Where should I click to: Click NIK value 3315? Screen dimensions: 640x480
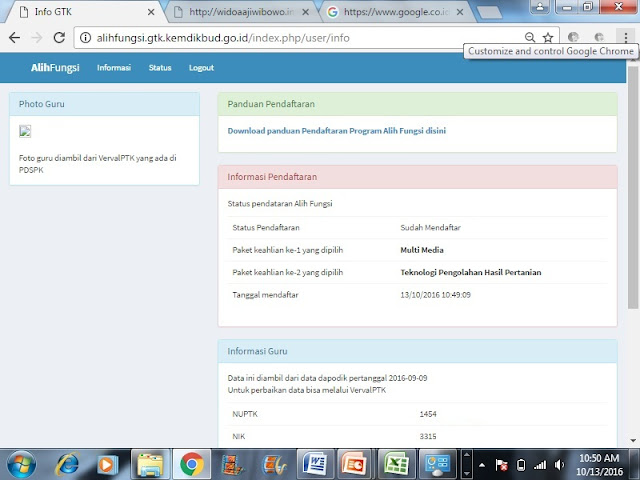(428, 436)
